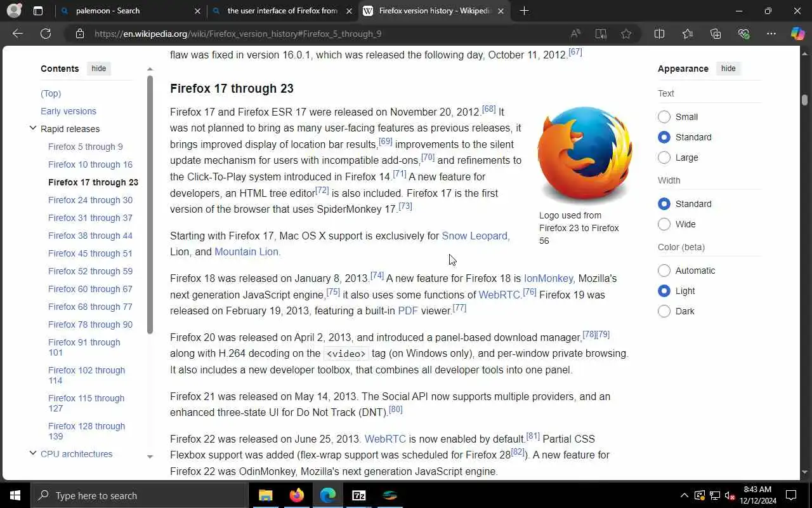Open Browser essentials icon

(x=743, y=34)
